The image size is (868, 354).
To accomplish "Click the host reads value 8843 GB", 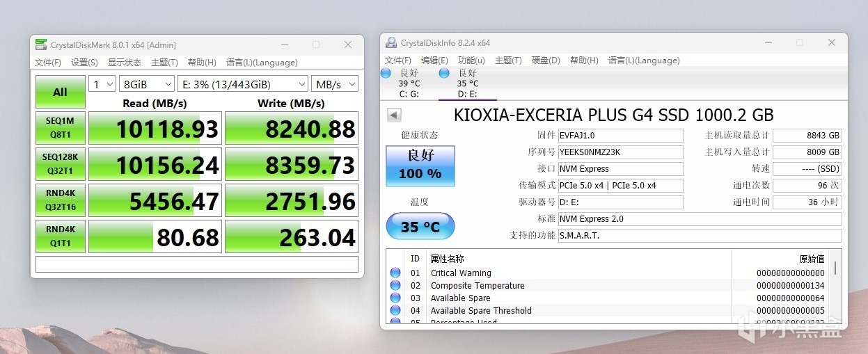I will [x=807, y=136].
